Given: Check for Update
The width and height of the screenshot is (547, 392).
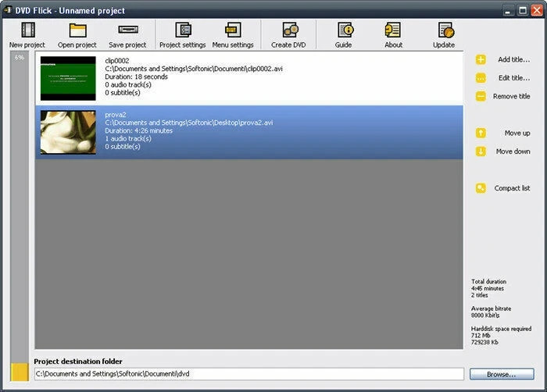Looking at the screenshot, I should (x=444, y=34).
